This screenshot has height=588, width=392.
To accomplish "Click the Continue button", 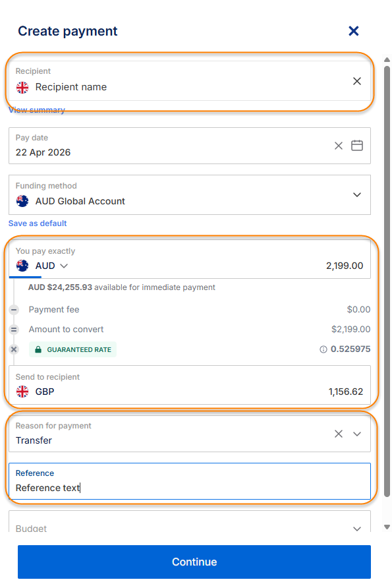I will tap(194, 562).
